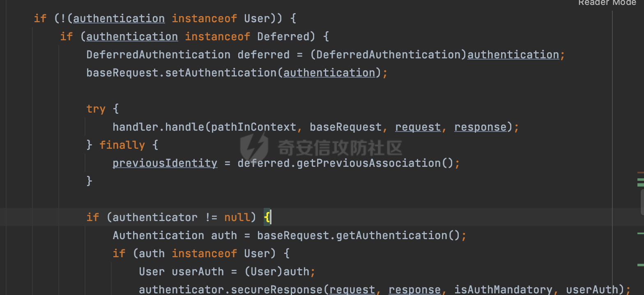
Task: Click the DeferredAuthentication type at line start
Action: (158, 55)
